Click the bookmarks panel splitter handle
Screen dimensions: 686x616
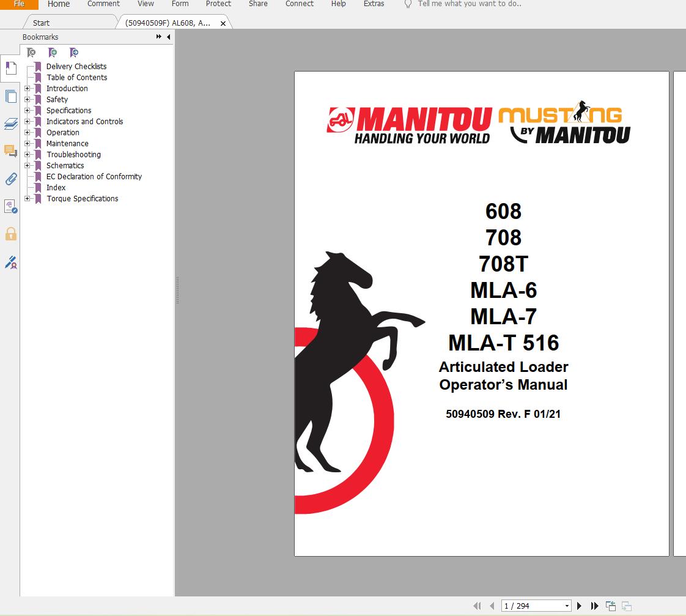coord(177,290)
